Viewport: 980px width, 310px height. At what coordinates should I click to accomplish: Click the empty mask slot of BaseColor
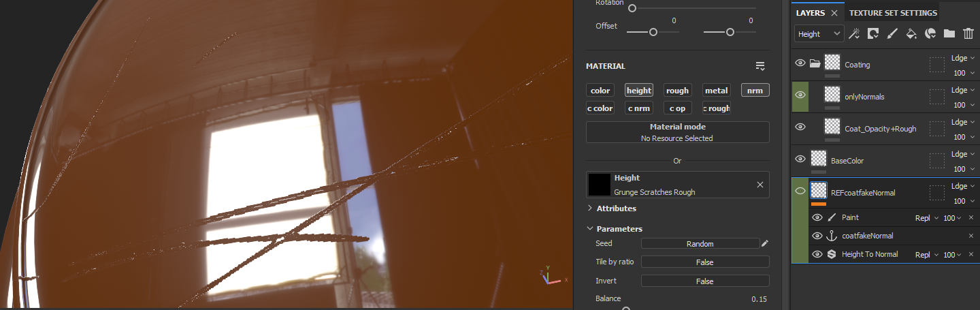[x=937, y=161]
